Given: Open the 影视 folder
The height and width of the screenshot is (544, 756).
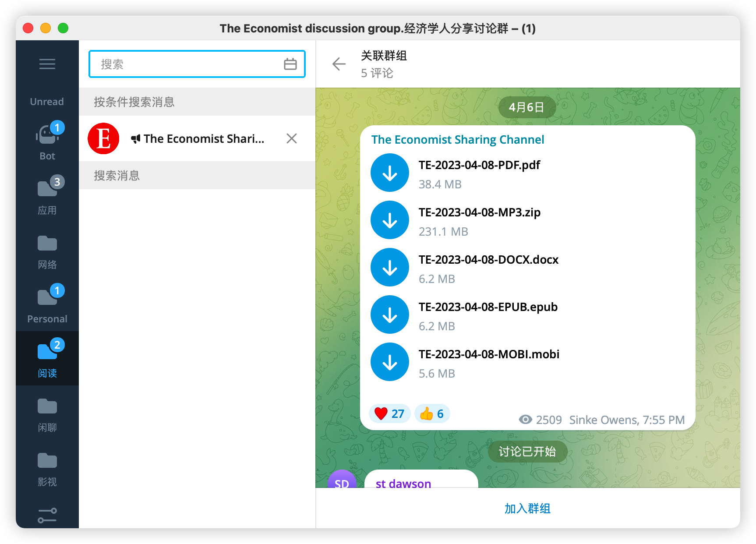Looking at the screenshot, I should point(47,467).
